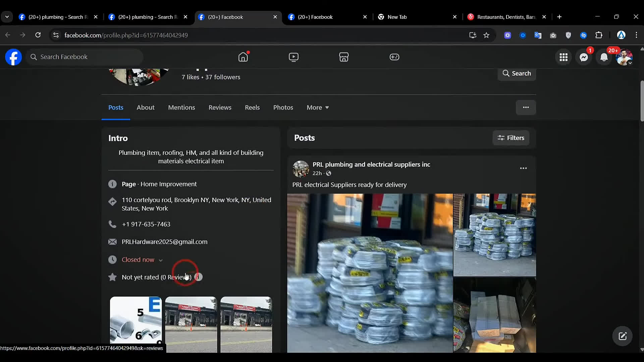644x362 pixels.
Task: Click the install app icon in address bar
Action: [473, 35]
